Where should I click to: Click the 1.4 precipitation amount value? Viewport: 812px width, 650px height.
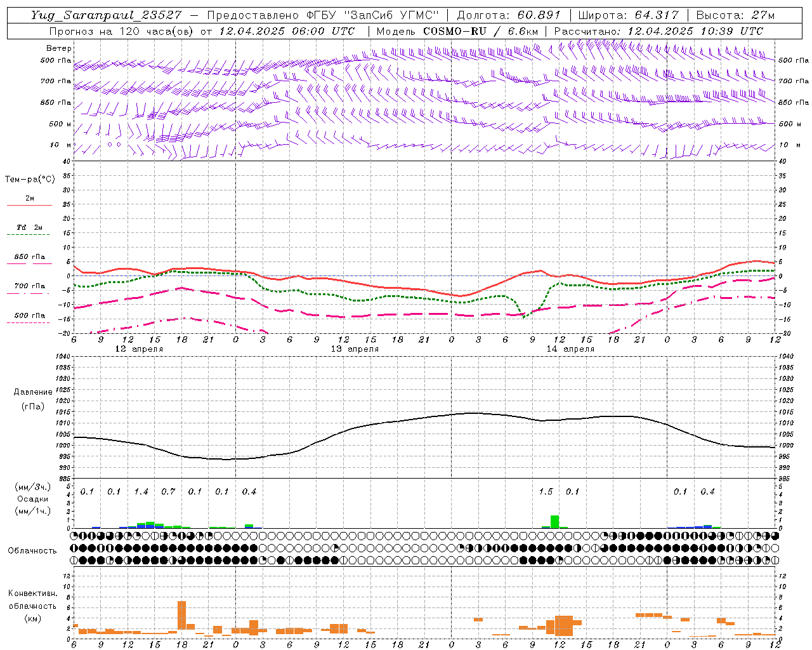[141, 491]
